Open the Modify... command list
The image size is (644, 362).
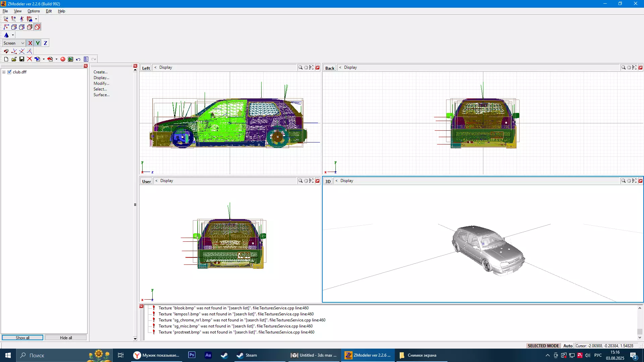point(101,83)
